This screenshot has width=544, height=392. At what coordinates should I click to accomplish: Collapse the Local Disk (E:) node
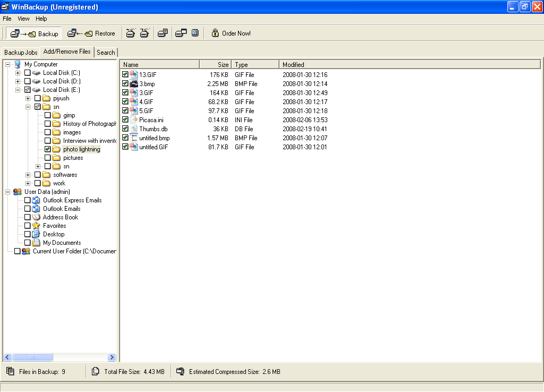[18, 90]
